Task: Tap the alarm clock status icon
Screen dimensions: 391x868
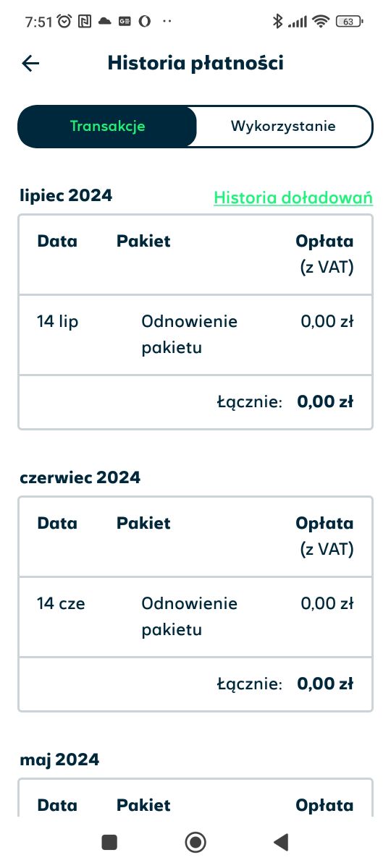Action: pos(64,22)
